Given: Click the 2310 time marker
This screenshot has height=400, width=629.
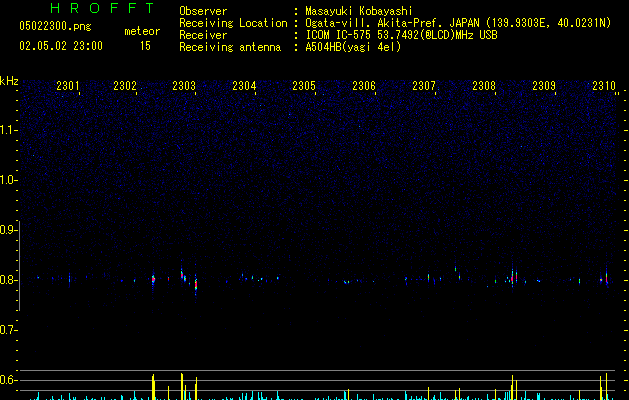Looking at the screenshot, I should click(604, 86).
